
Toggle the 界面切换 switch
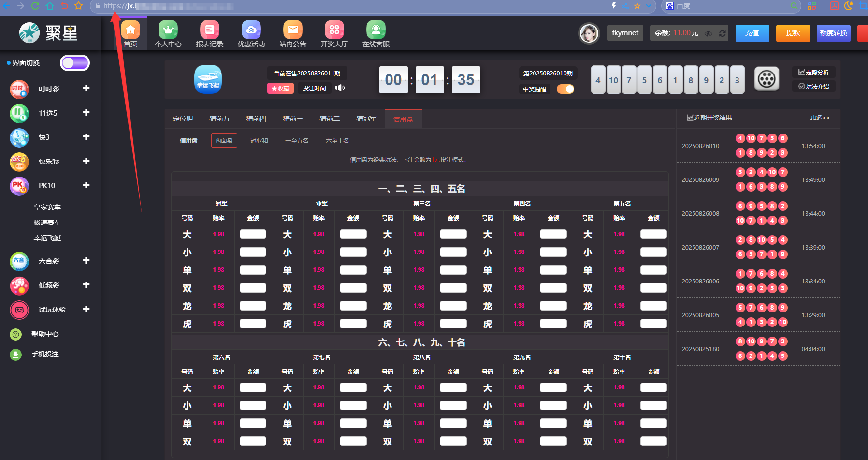pyautogui.click(x=75, y=63)
